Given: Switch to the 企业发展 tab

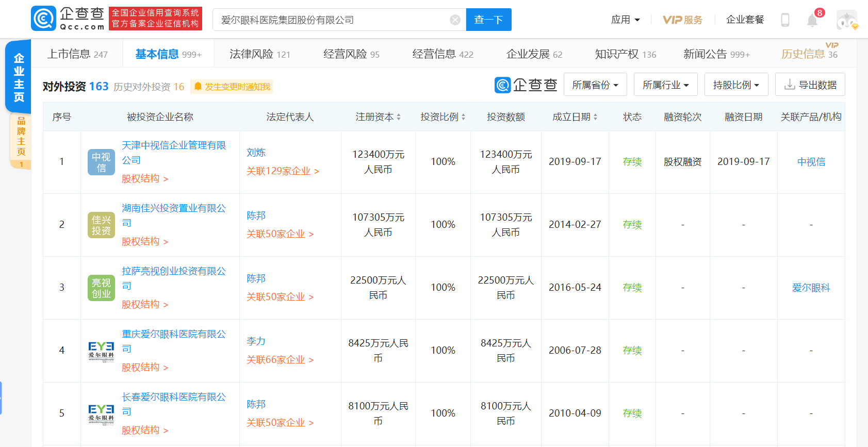Looking at the screenshot, I should pos(534,54).
